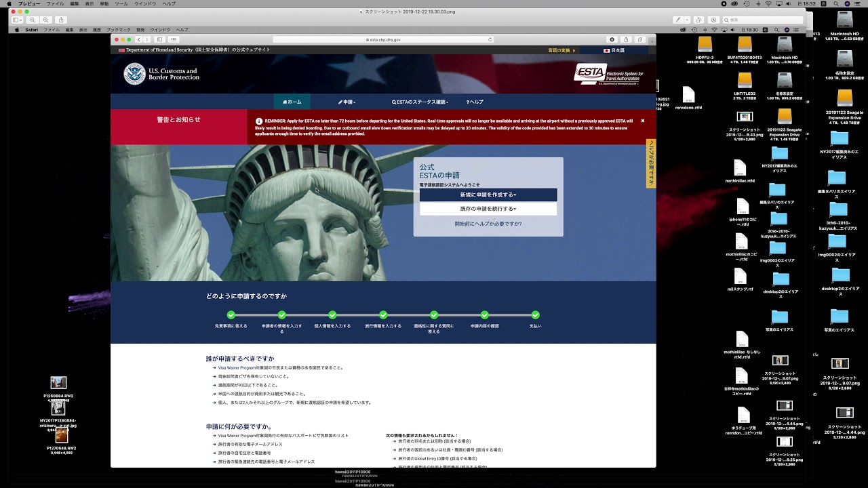Viewport: 868px width, 488px height.
Task: Click the zoom in magnifier in Preview toolbar
Action: [x=45, y=20]
